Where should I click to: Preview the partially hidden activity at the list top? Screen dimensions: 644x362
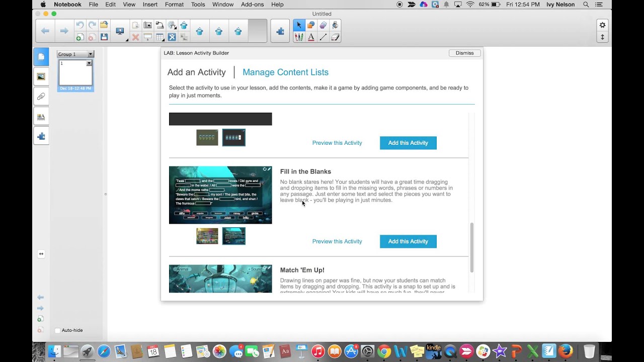[337, 143]
